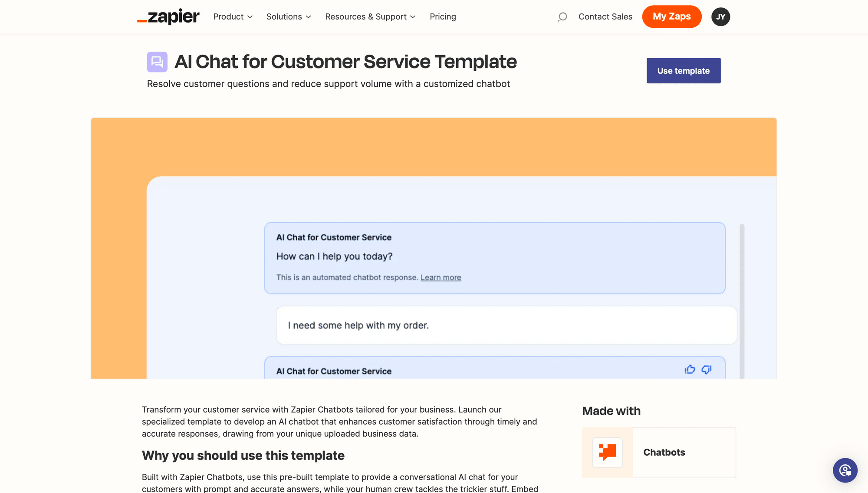This screenshot has width=868, height=493.
Task: Select the Chatbots app icon under Made with
Action: pos(607,452)
